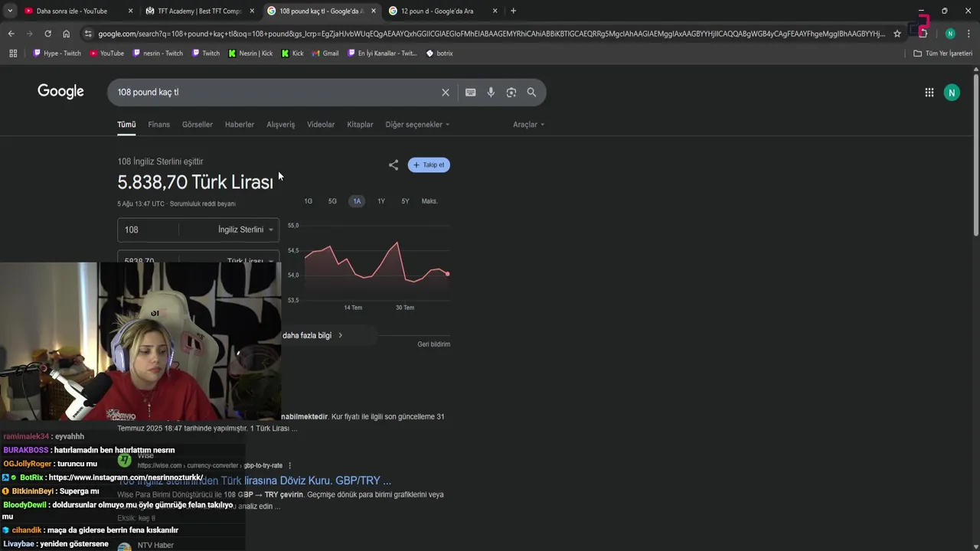980x551 pixels.
Task: Open the bookmarks apps grid shortcut
Action: (x=13, y=54)
